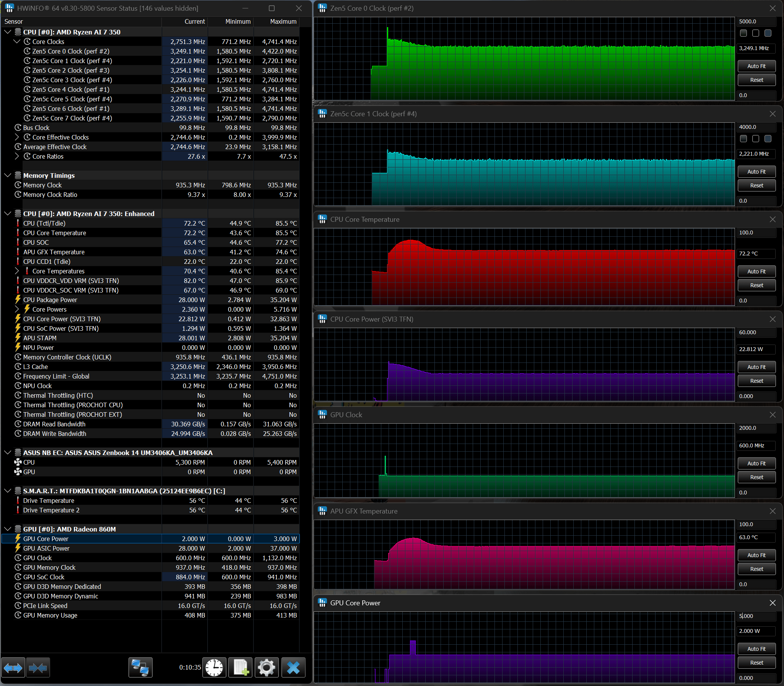Collapse the CPU [#0] AMD Ryzen AI 7 350 group

(x=8, y=32)
